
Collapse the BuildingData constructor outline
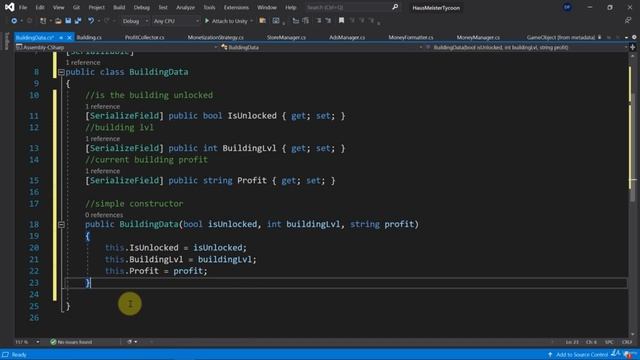61,224
